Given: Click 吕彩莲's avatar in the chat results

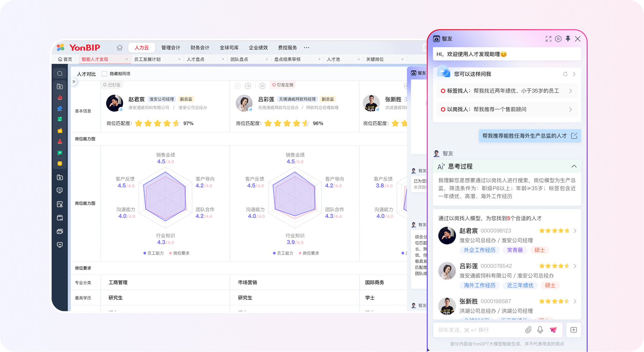Looking at the screenshot, I should point(447,271).
